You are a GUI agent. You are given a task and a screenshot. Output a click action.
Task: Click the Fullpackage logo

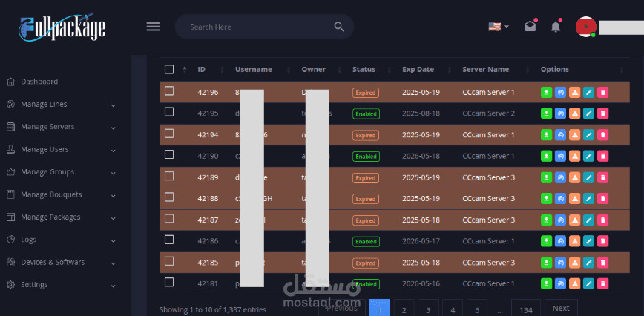62,27
